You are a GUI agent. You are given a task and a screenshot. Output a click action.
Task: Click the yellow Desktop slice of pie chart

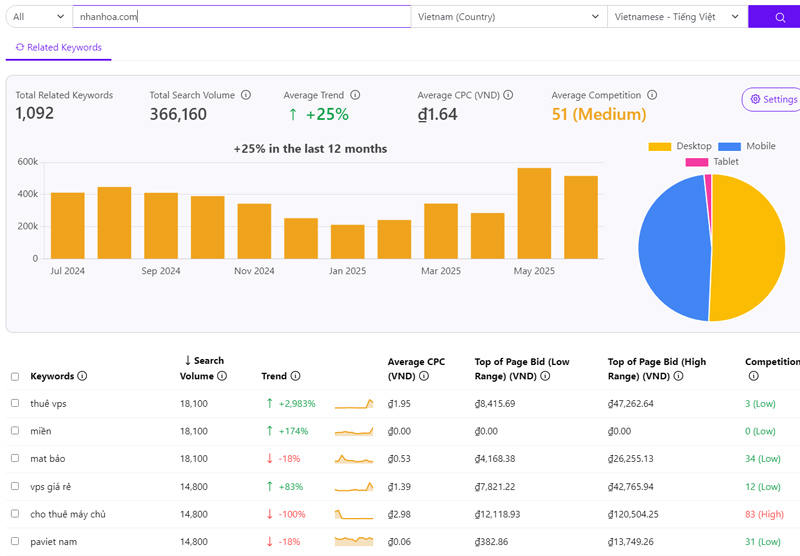(x=747, y=247)
